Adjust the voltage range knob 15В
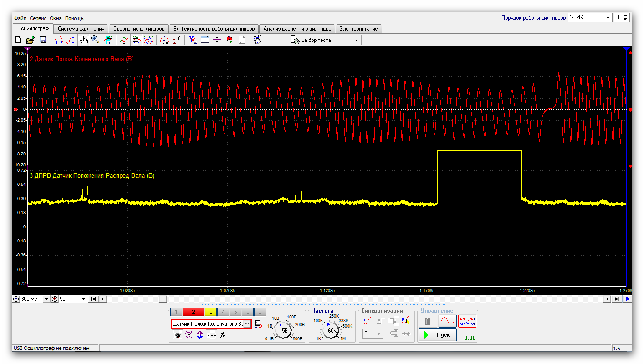This screenshot has width=644, height=364. point(283,330)
